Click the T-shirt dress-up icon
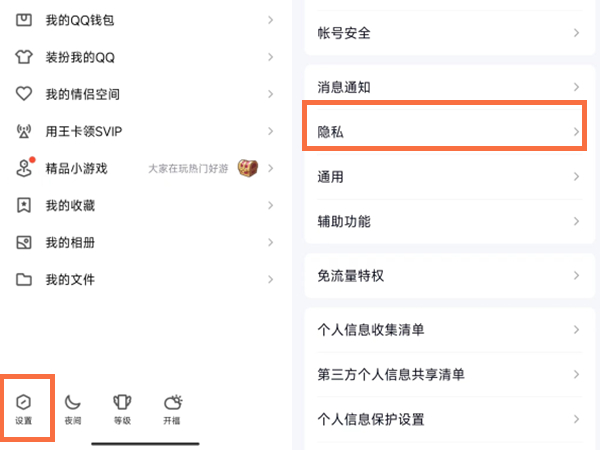The image size is (600, 450). [x=25, y=57]
